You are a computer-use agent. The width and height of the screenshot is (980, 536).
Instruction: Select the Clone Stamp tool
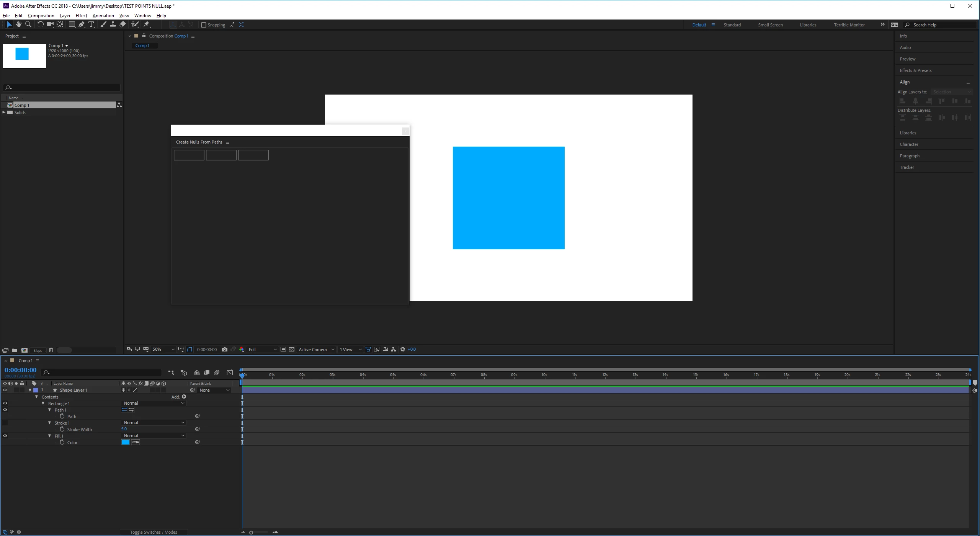113,25
